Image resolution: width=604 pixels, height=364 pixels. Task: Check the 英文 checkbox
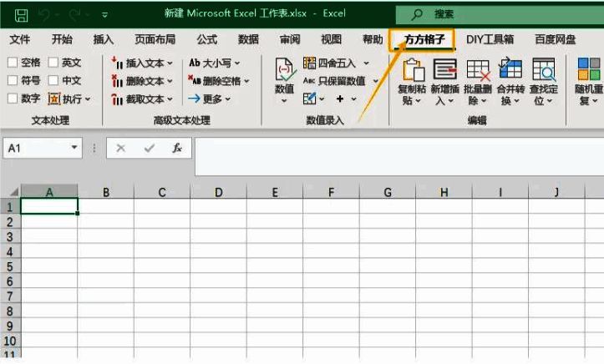[x=53, y=63]
